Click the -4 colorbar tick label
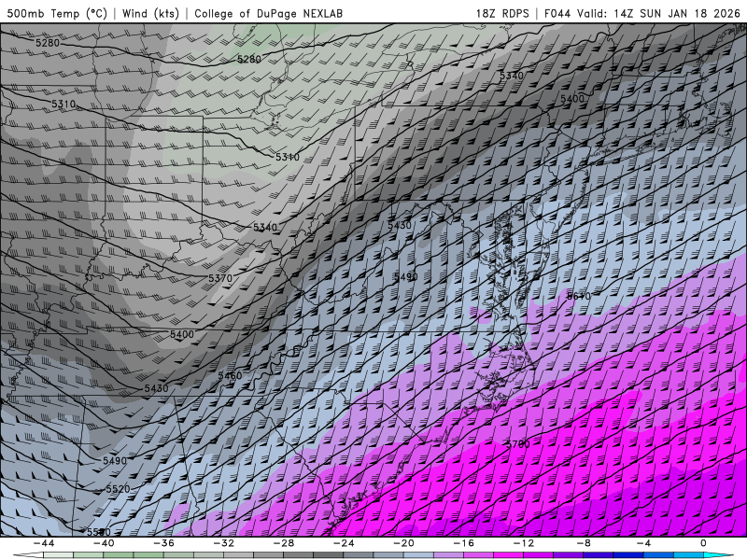The image size is (747, 560). (643, 543)
